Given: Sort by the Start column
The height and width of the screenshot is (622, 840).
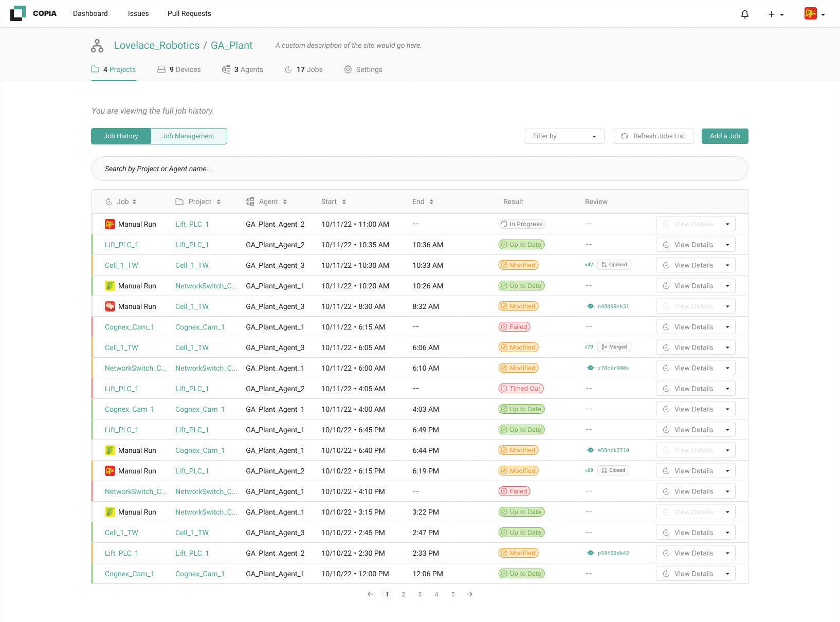Looking at the screenshot, I should 334,202.
